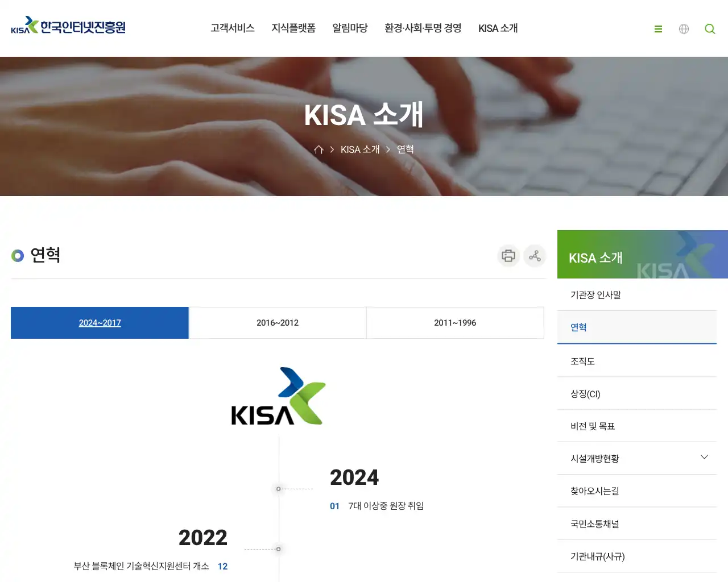The width and height of the screenshot is (728, 582).
Task: Open the 지식플랫폼 menu
Action: point(293,28)
